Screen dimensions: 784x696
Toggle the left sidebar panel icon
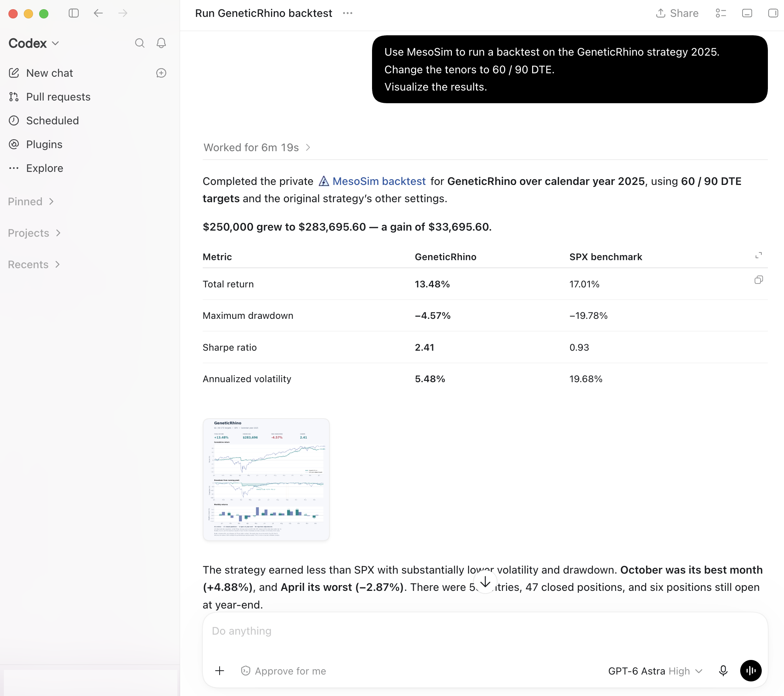pyautogui.click(x=74, y=13)
